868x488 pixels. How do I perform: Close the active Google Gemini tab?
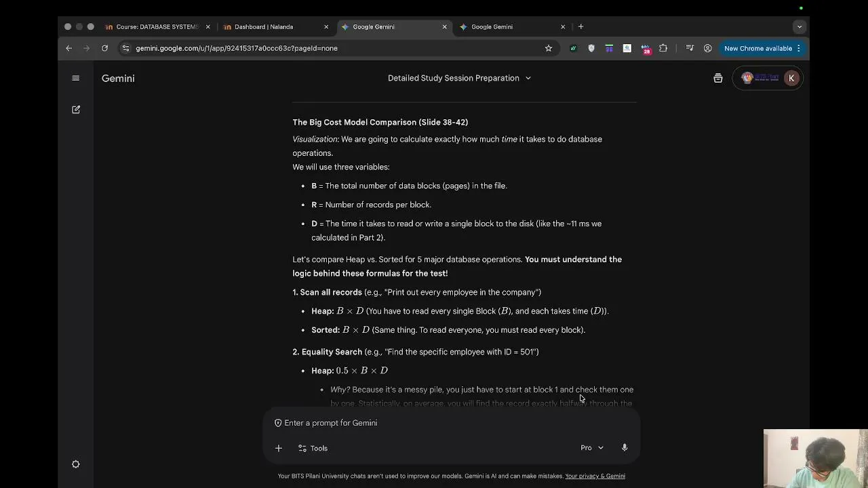tap(444, 26)
